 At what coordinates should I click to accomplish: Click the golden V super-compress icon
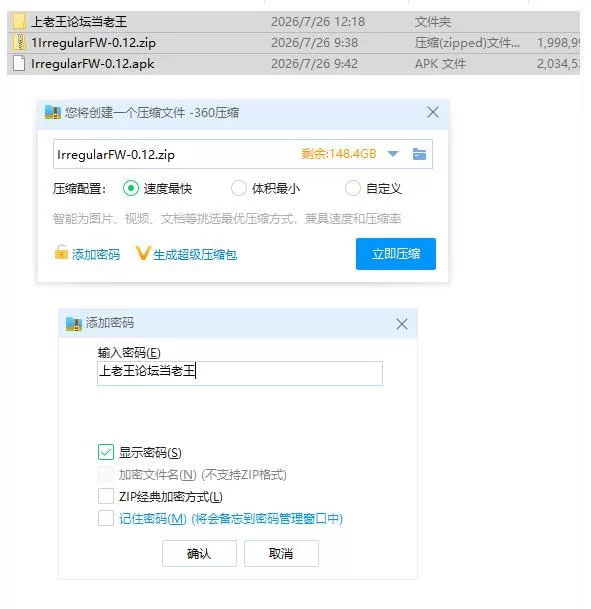pos(143,253)
